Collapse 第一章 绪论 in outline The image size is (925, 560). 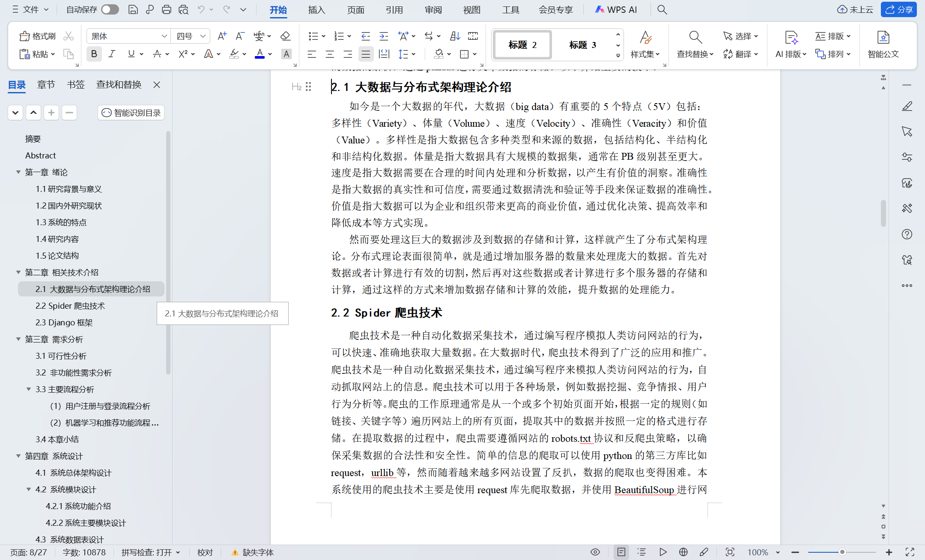[x=18, y=172]
